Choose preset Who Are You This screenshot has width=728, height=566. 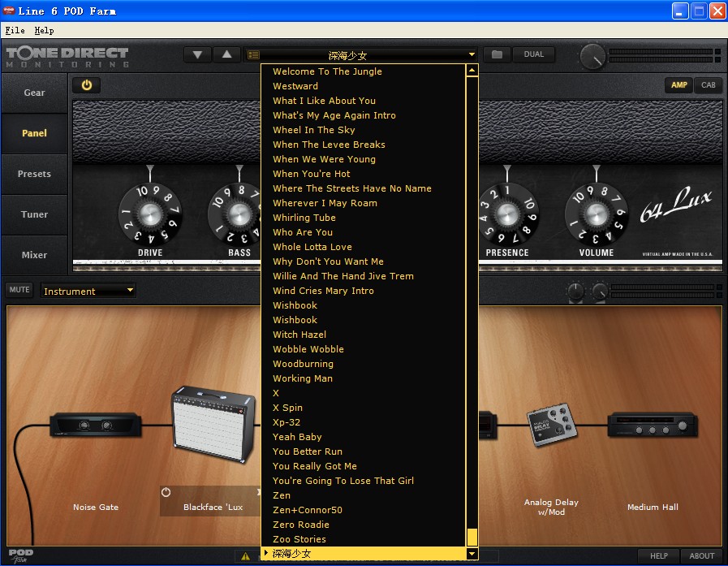(x=363, y=232)
